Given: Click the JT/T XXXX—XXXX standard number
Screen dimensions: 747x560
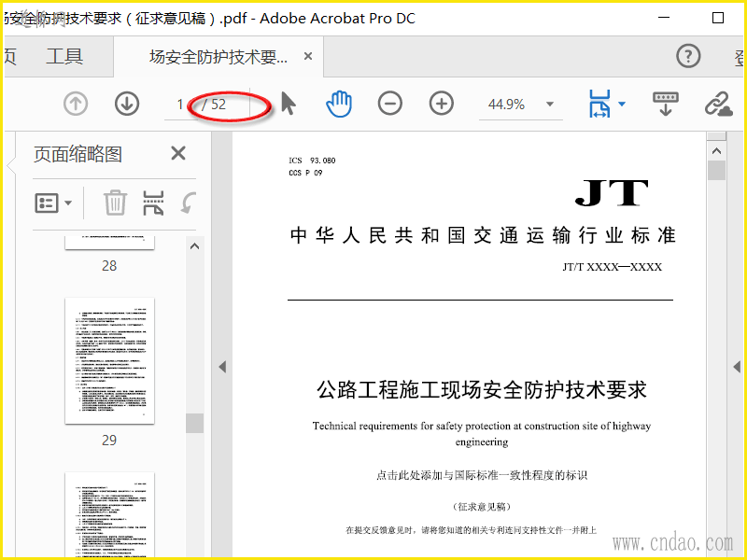Looking at the screenshot, I should pos(613,267).
